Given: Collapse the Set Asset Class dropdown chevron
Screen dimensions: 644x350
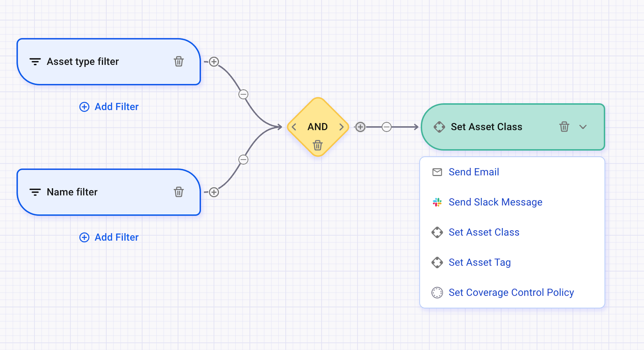Looking at the screenshot, I should pyautogui.click(x=583, y=127).
